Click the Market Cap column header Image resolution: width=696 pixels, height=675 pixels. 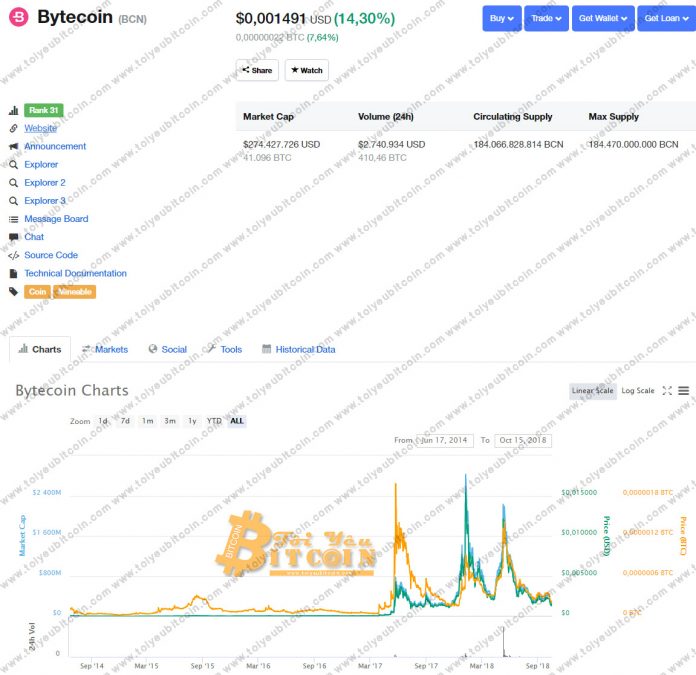coord(269,117)
